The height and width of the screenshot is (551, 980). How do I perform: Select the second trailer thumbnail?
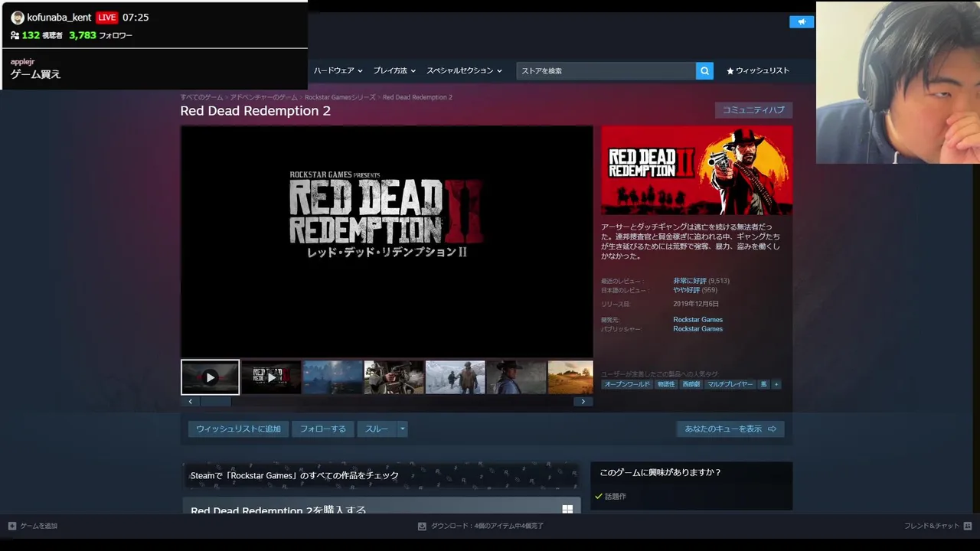coord(271,377)
